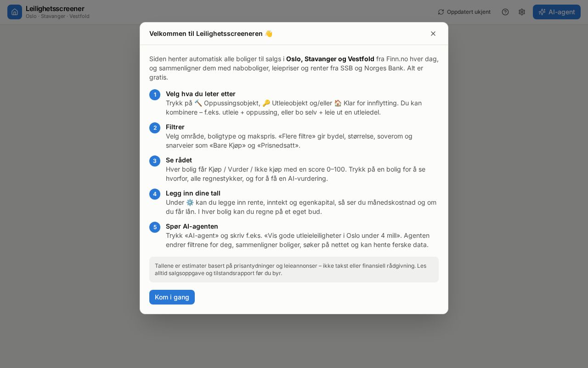Click the heading Velg hva du leter etter
The width and height of the screenshot is (588, 368).
201,94
